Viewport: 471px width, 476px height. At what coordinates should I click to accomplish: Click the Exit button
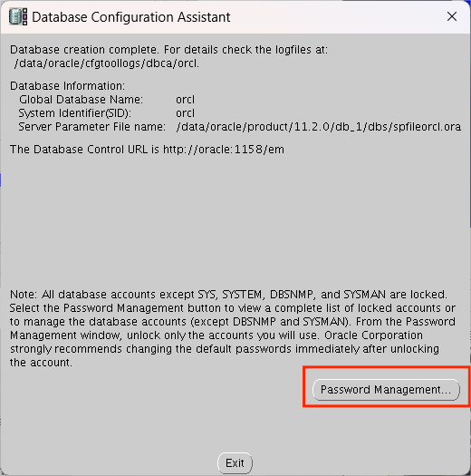235,463
